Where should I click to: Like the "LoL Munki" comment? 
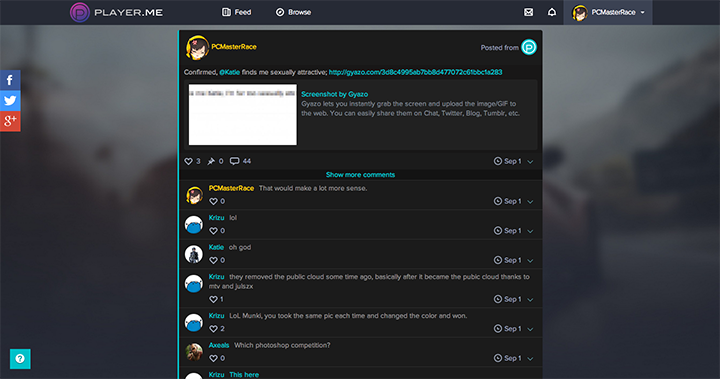coord(213,328)
